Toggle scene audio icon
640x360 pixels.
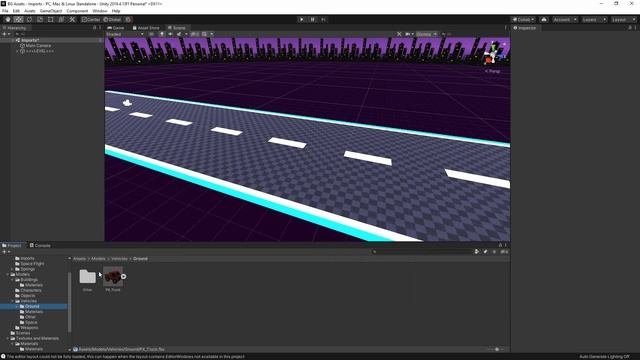170,34
